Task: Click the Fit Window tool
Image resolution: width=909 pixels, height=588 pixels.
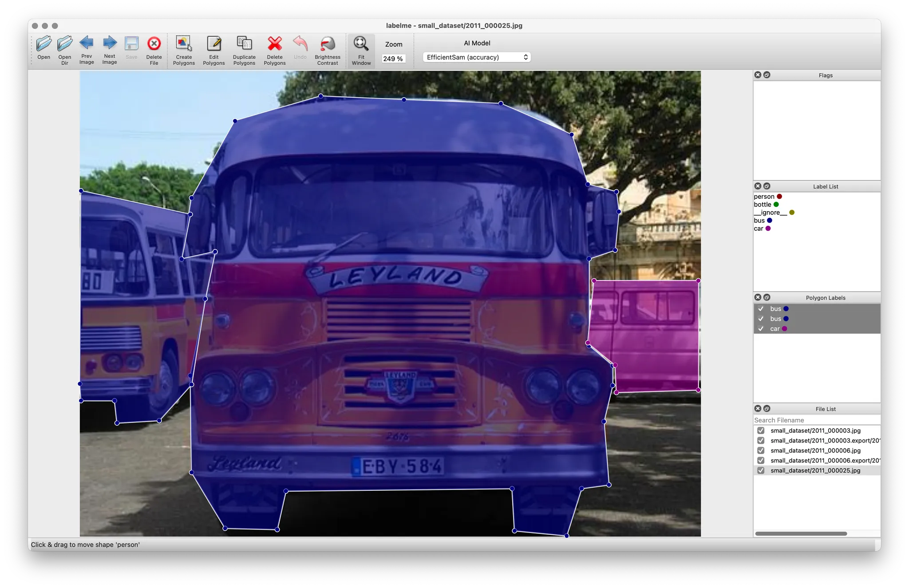Action: (x=361, y=44)
